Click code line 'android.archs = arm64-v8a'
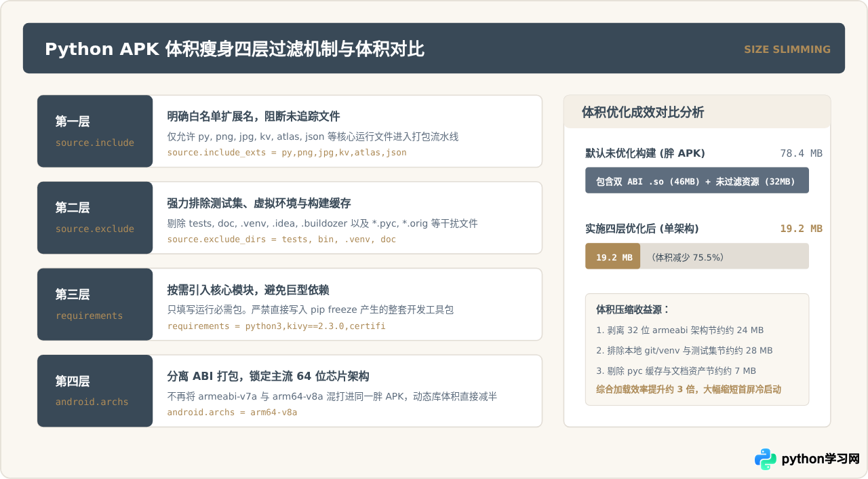Image resolution: width=868 pixels, height=479 pixels. [233, 412]
